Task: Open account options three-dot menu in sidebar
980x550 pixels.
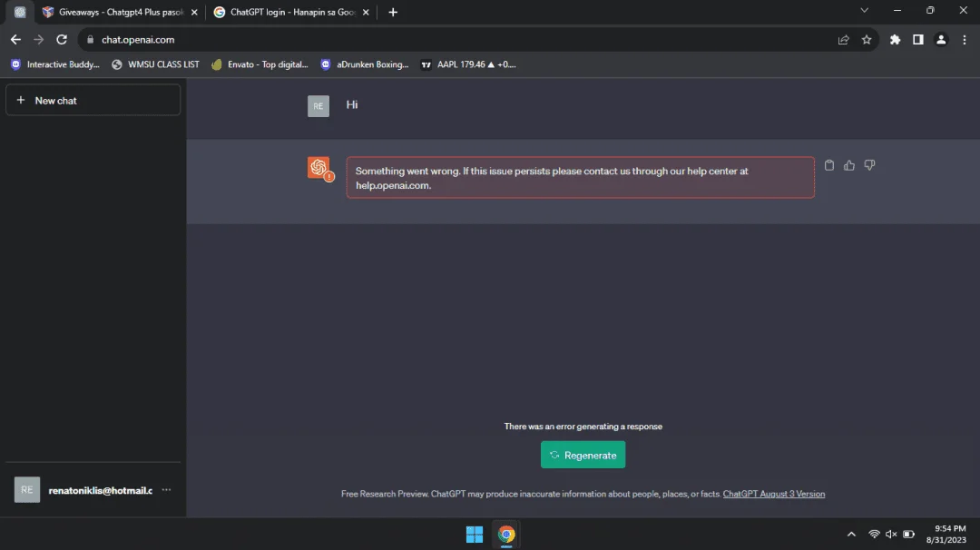Action: [x=166, y=490]
